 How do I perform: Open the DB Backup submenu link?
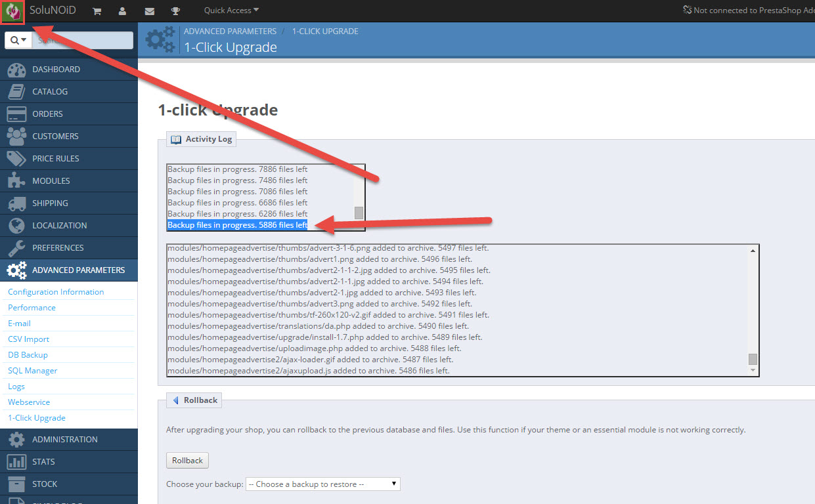pyautogui.click(x=28, y=355)
